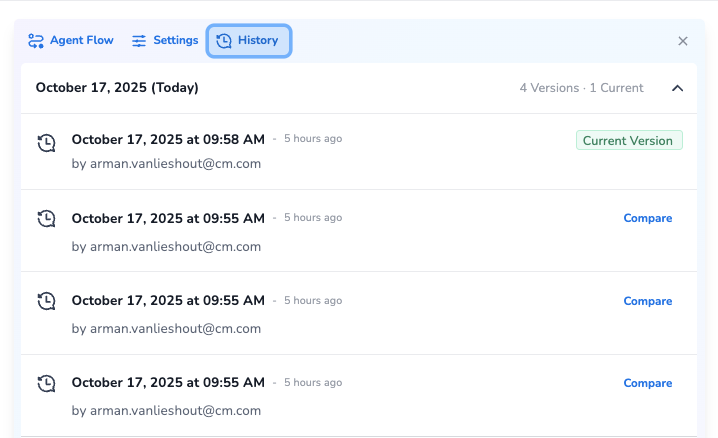Click the author email under the 09:58 AM version

166,163
